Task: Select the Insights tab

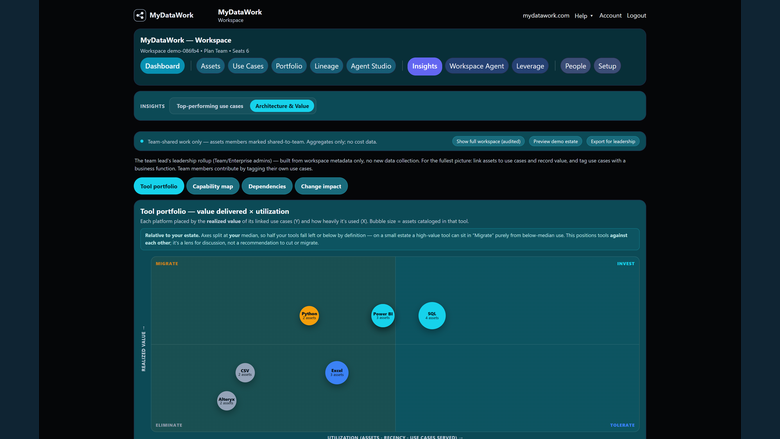Action: pos(425,66)
